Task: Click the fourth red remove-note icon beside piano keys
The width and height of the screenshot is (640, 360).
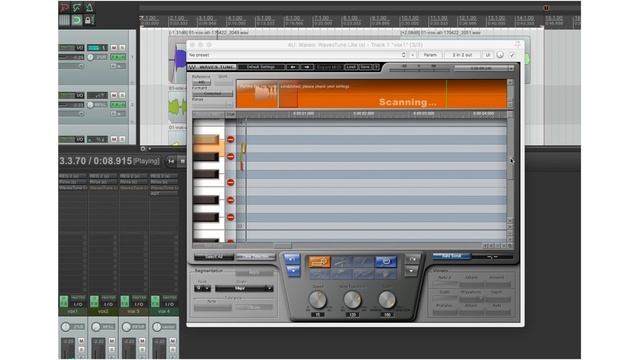Action: [231, 200]
